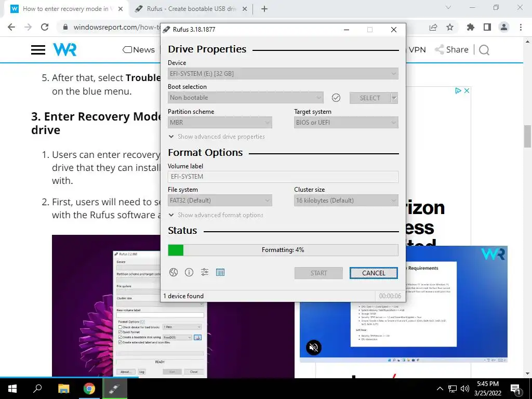Open Rufus settings sliders icon
532x399 pixels.
[x=205, y=272]
